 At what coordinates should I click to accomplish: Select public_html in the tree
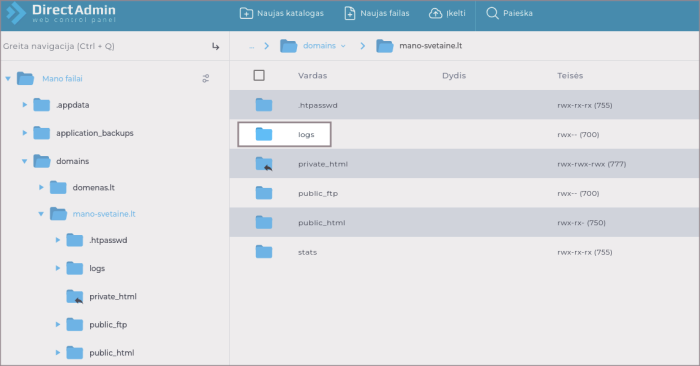point(112,353)
